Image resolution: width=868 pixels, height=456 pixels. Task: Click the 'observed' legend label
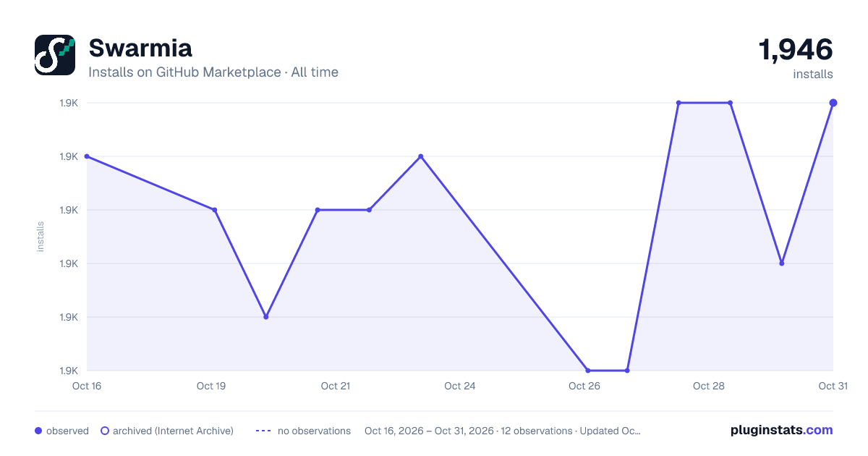point(67,431)
